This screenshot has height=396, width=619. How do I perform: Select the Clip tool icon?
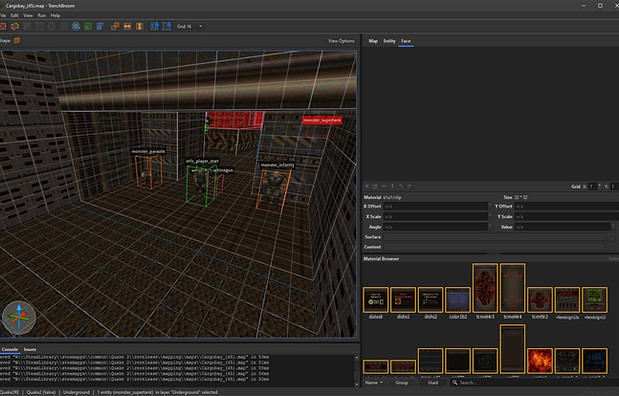(27, 26)
